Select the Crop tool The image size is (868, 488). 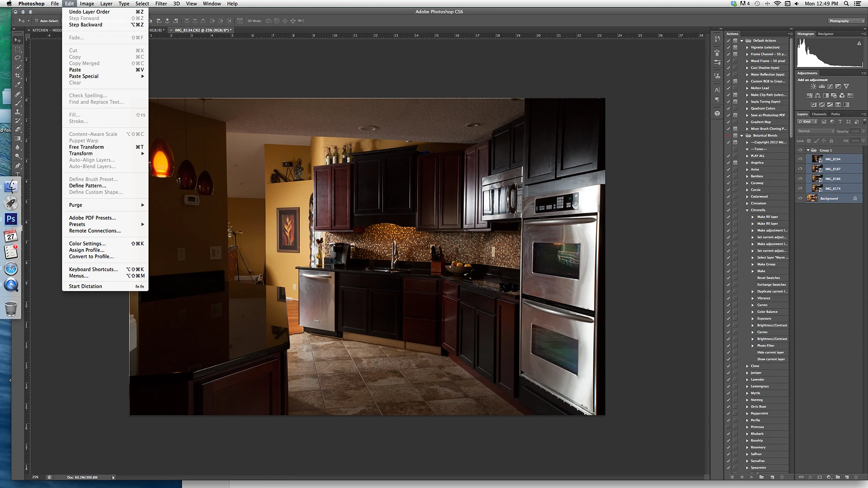(18, 76)
